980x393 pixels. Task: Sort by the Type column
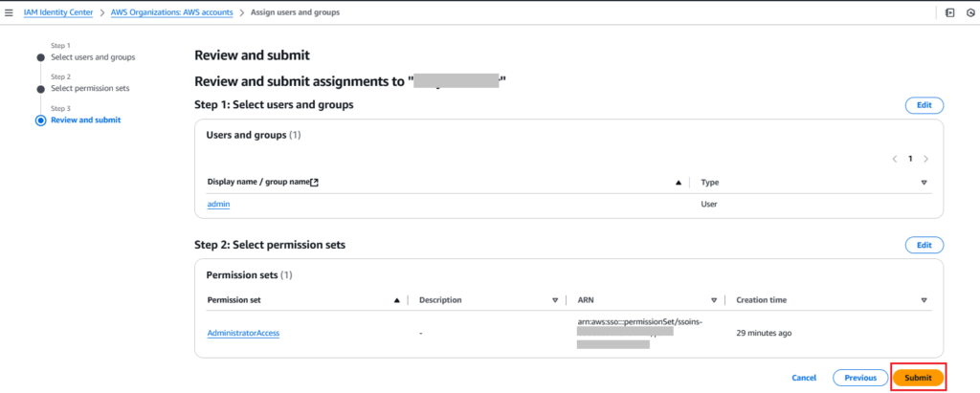[924, 183]
